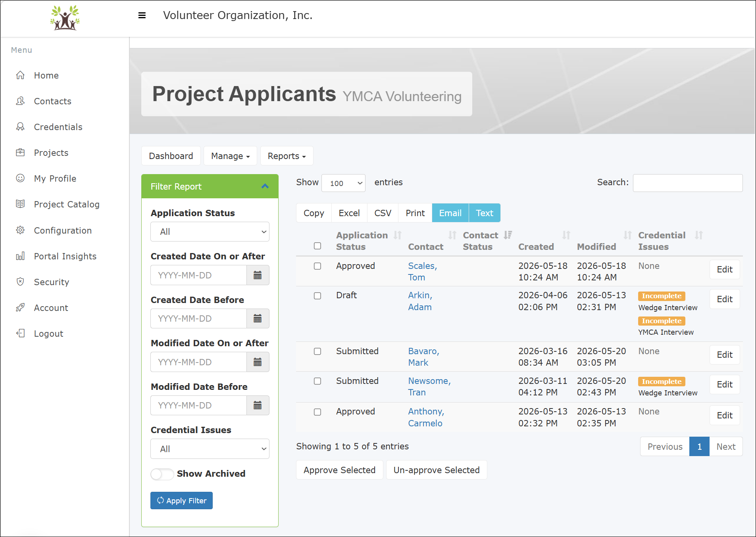756x537 pixels.
Task: Open contact link Newsome, Tran
Action: (x=429, y=387)
